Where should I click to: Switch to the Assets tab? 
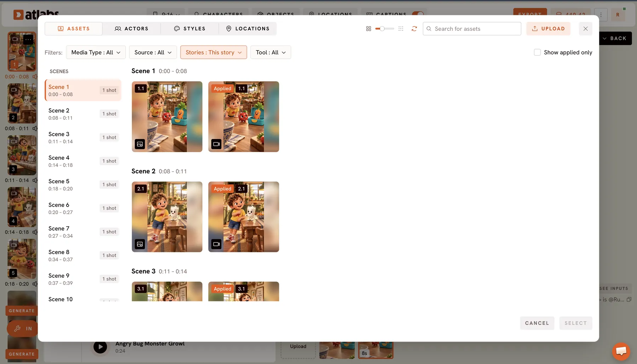74,29
